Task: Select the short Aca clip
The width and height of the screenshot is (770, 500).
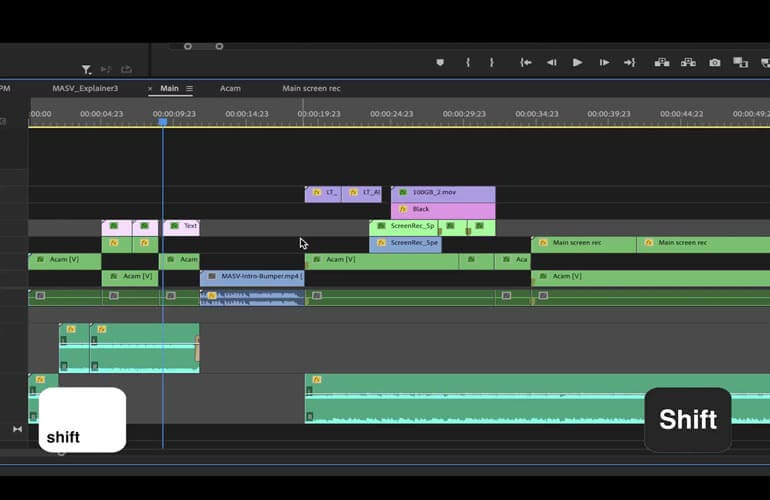Action: pos(513,261)
